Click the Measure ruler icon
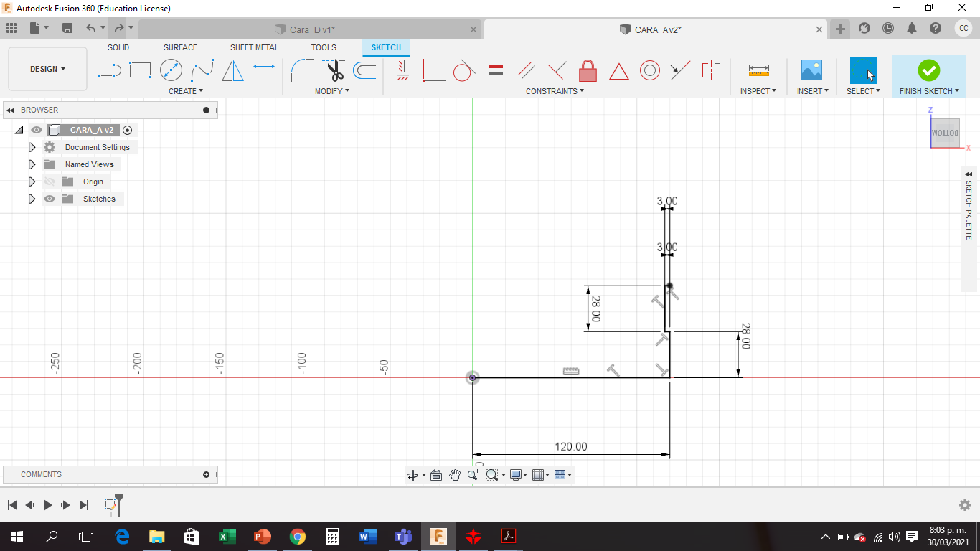The image size is (980, 551). coord(758,70)
